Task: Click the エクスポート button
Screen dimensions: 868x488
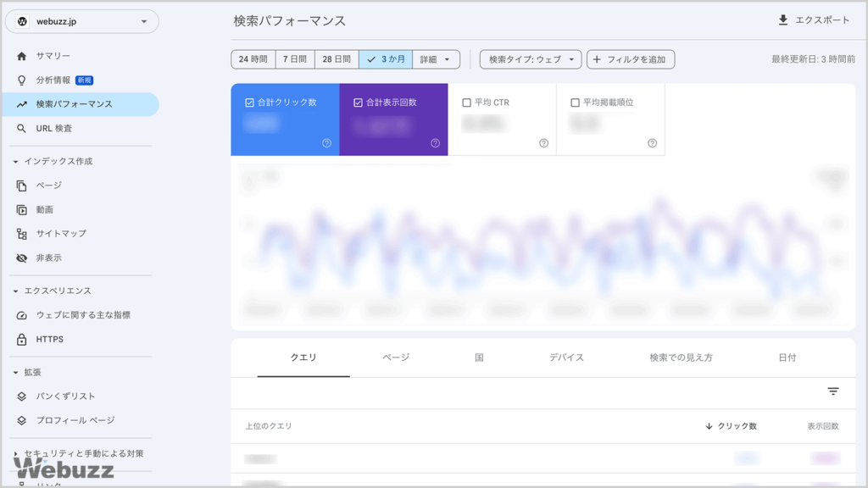Action: coord(814,20)
